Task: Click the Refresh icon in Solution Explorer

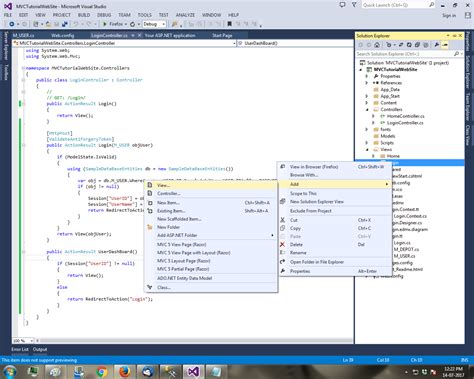Action: pyautogui.click(x=409, y=45)
